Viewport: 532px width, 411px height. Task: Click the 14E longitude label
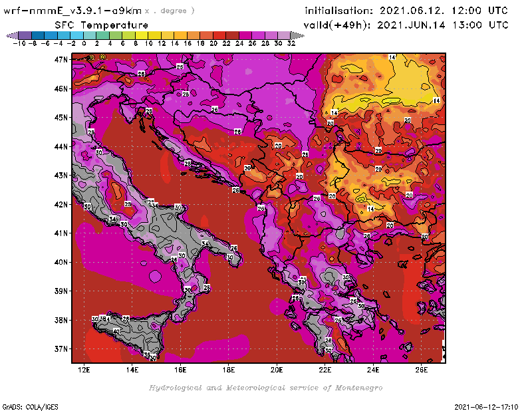pos(132,370)
